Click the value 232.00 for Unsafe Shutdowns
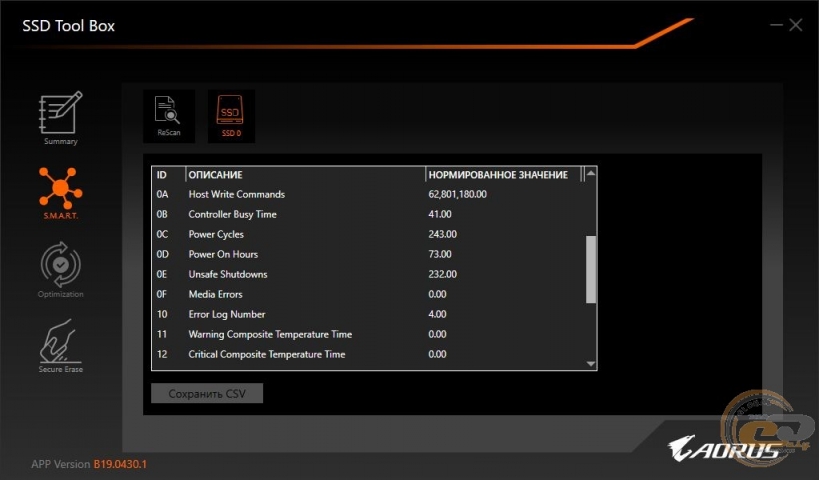Image resolution: width=819 pixels, height=480 pixels. (x=442, y=274)
